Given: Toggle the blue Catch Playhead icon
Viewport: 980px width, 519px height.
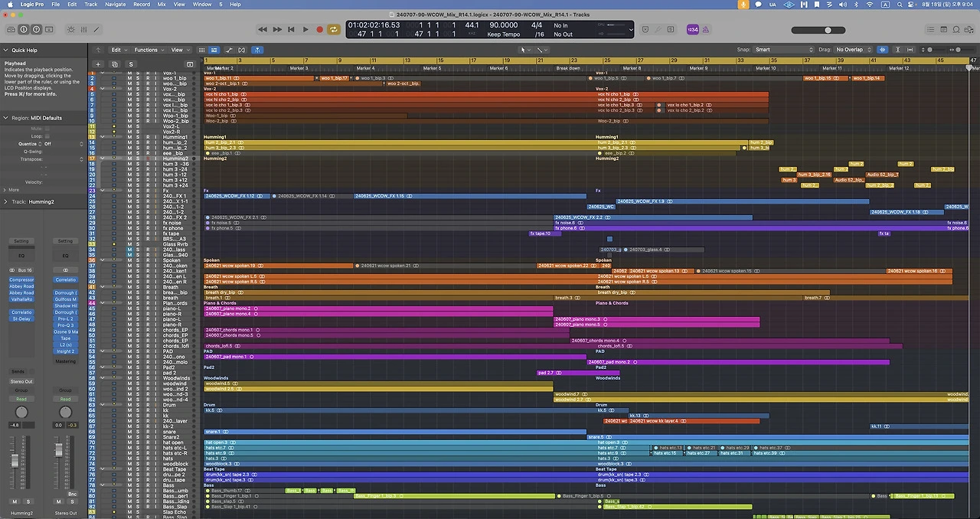Looking at the screenshot, I should coord(258,50).
